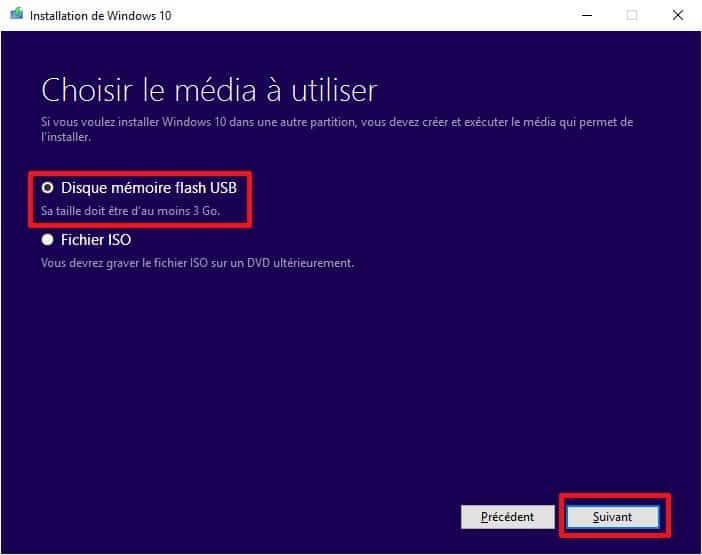Click the 'Disque mémoire flash USB' label text

[x=149, y=188]
